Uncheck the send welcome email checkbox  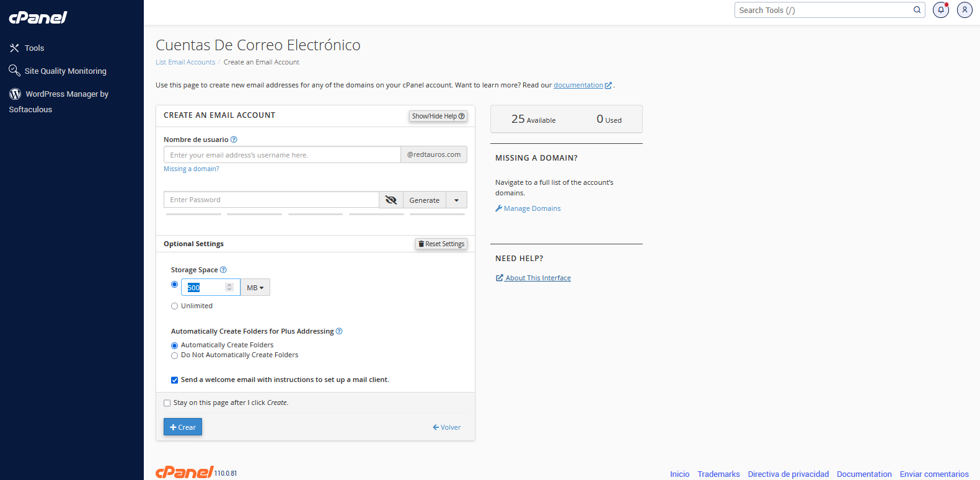[x=174, y=380]
